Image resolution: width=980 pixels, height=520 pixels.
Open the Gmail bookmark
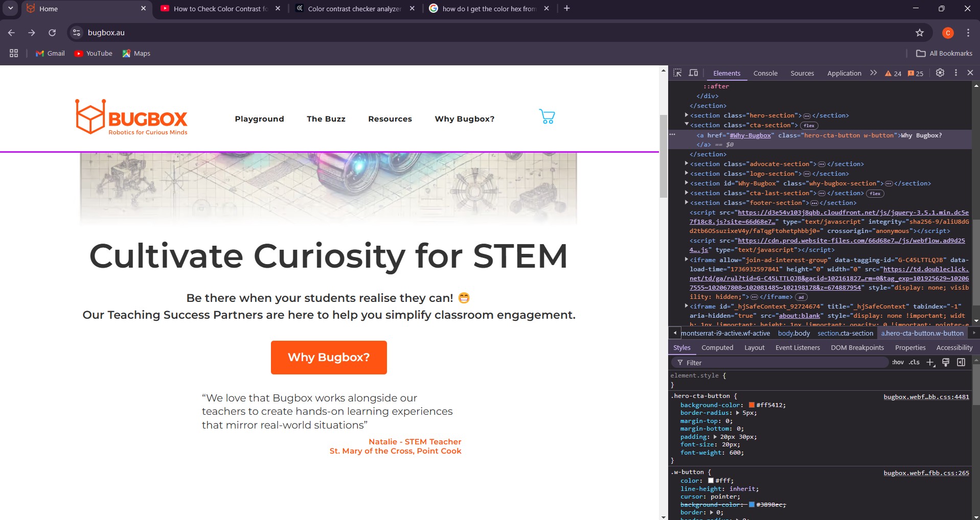[50, 53]
